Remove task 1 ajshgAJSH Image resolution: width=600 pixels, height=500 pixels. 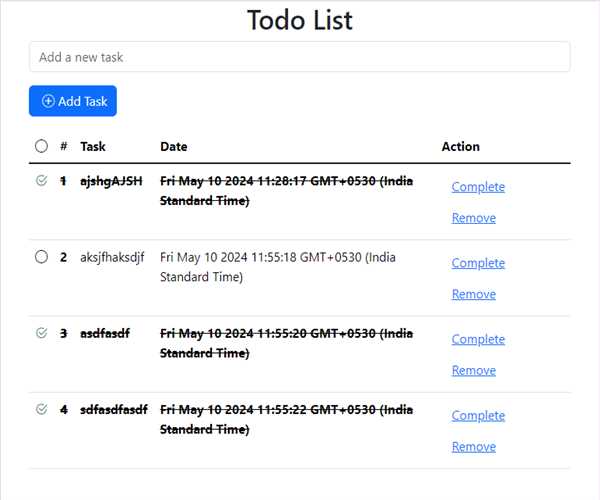pyautogui.click(x=474, y=218)
